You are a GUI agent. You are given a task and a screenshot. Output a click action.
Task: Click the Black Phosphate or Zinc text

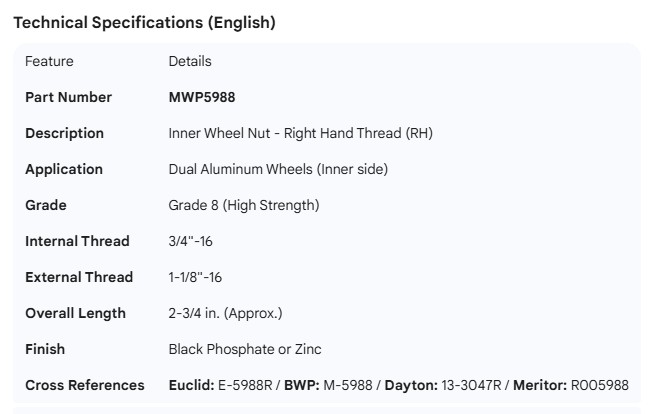[245, 349]
